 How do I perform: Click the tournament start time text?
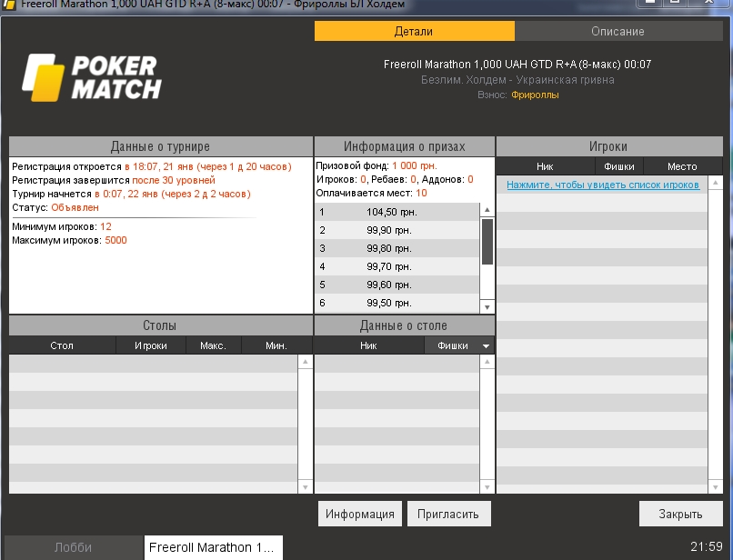click(x=173, y=194)
